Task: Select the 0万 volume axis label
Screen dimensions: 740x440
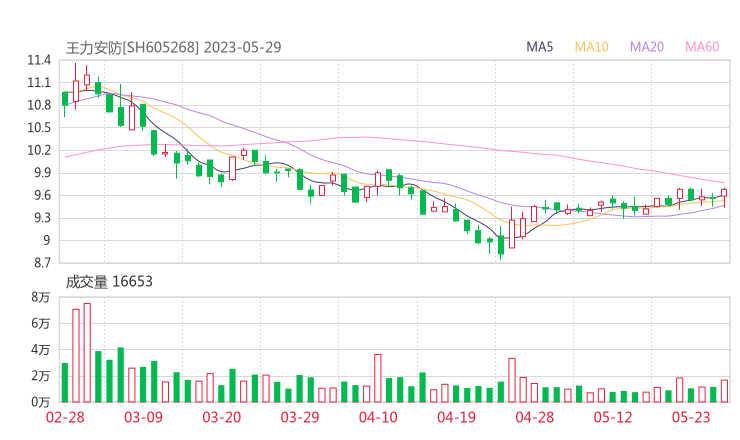Action: pos(41,402)
